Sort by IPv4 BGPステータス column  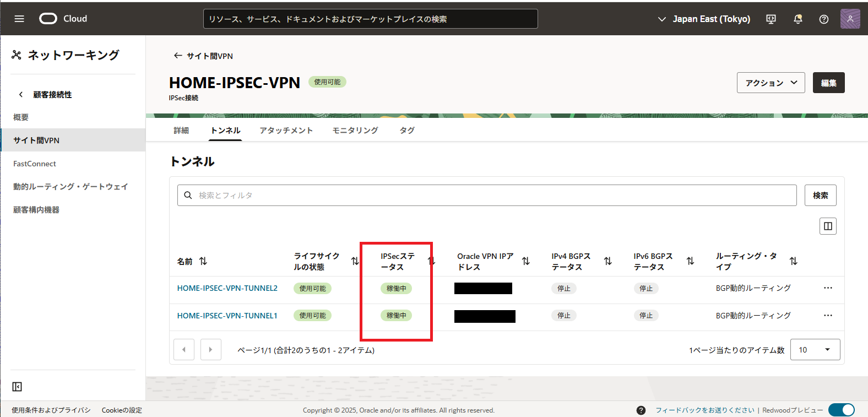point(608,261)
